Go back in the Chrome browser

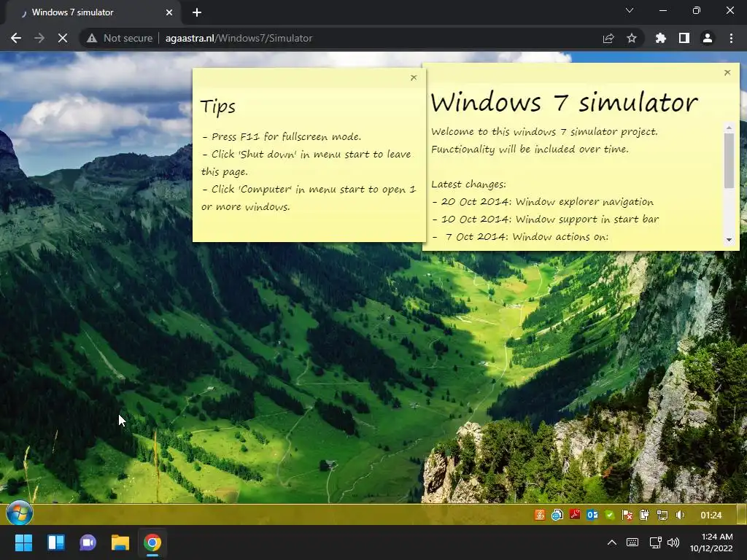click(x=16, y=38)
